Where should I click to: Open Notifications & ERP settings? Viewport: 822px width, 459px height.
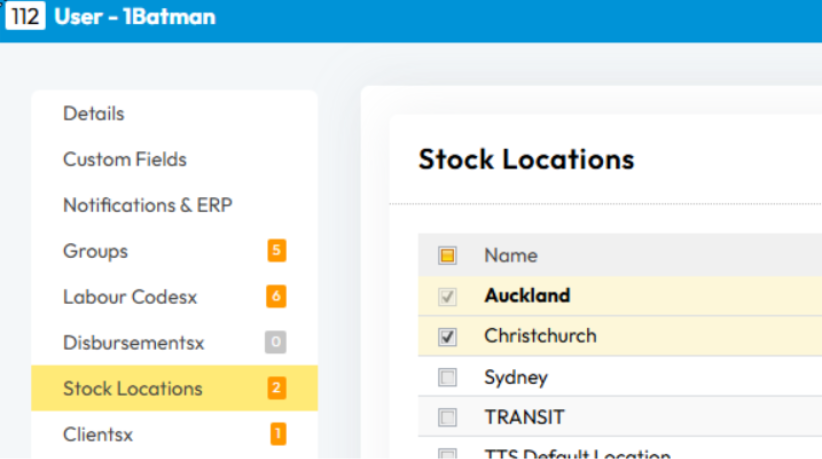147,205
